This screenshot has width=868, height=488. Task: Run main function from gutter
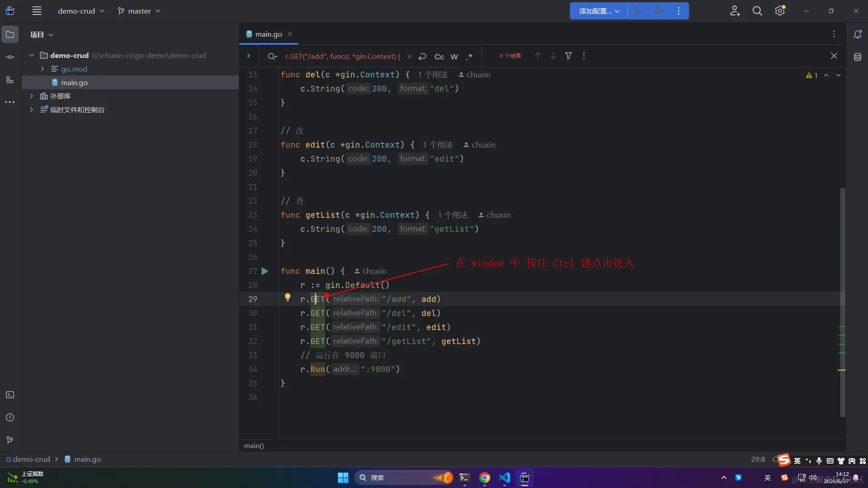265,271
